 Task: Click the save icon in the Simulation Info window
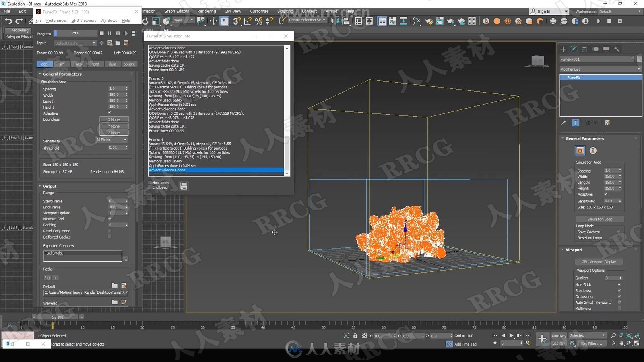pos(184,186)
